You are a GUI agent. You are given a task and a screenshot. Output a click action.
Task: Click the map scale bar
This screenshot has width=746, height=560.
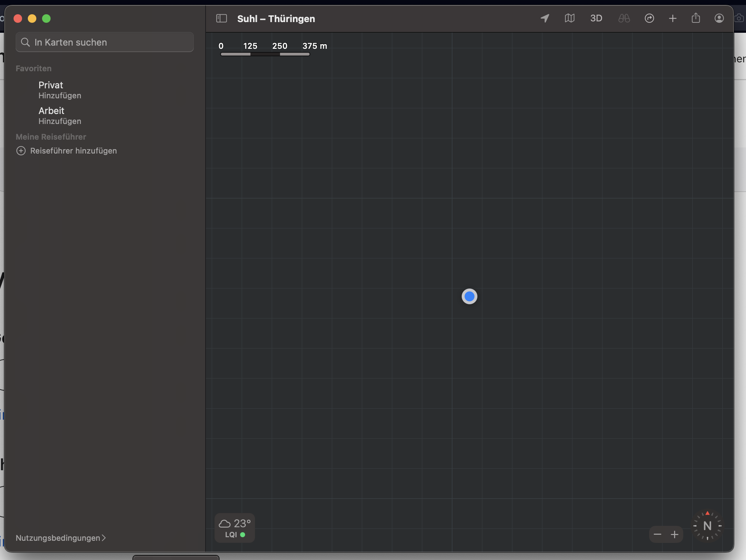[x=265, y=54]
